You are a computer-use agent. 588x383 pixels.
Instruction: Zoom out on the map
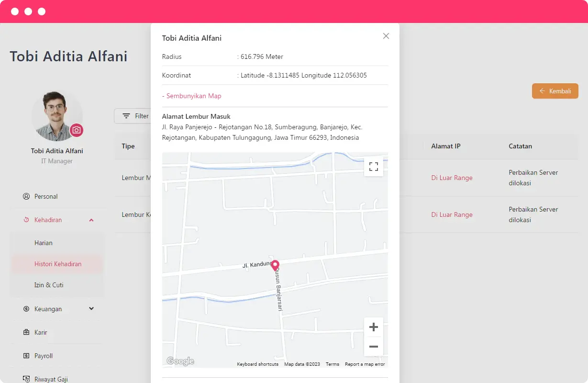coord(374,347)
